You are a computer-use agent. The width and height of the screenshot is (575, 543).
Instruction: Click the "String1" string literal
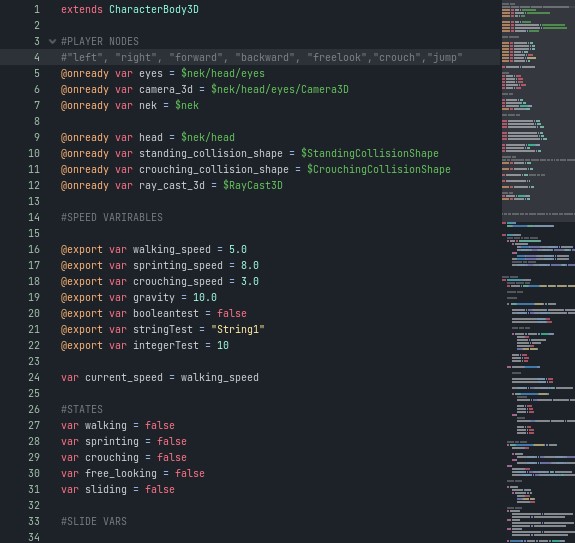click(x=238, y=329)
